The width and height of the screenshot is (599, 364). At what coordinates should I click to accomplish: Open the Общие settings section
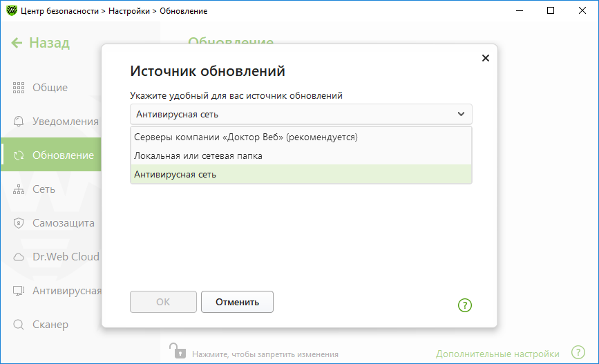pyautogui.click(x=51, y=88)
